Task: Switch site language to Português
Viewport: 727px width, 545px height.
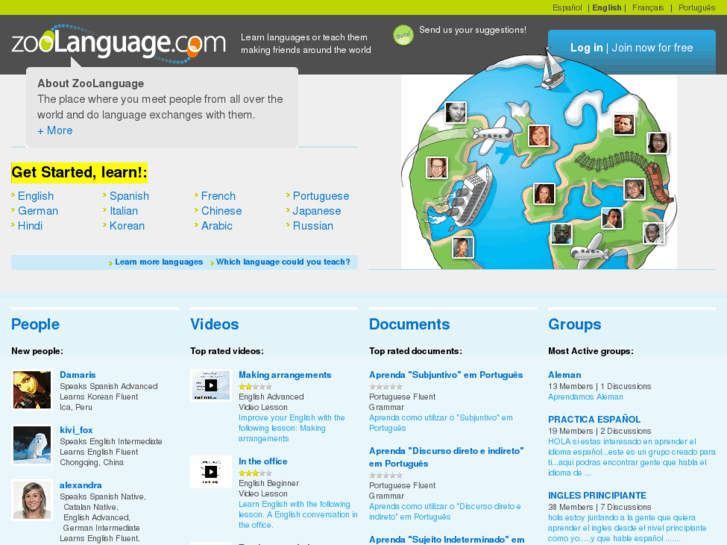Action: (x=696, y=7)
